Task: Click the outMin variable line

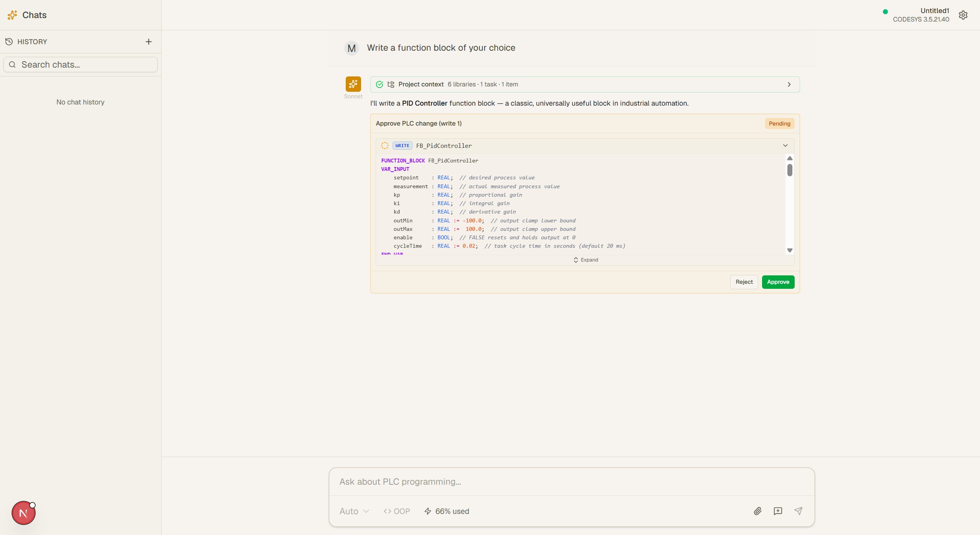Action: (x=484, y=220)
